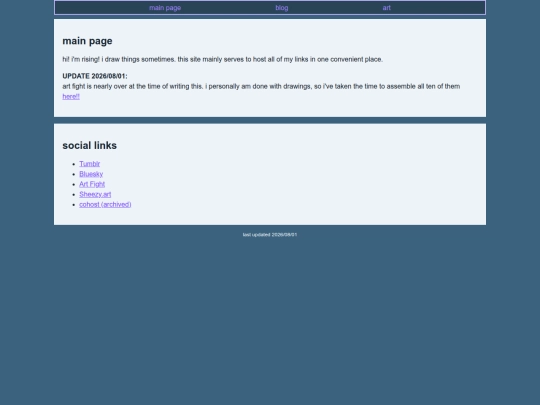Open the art nav link

coord(386,8)
